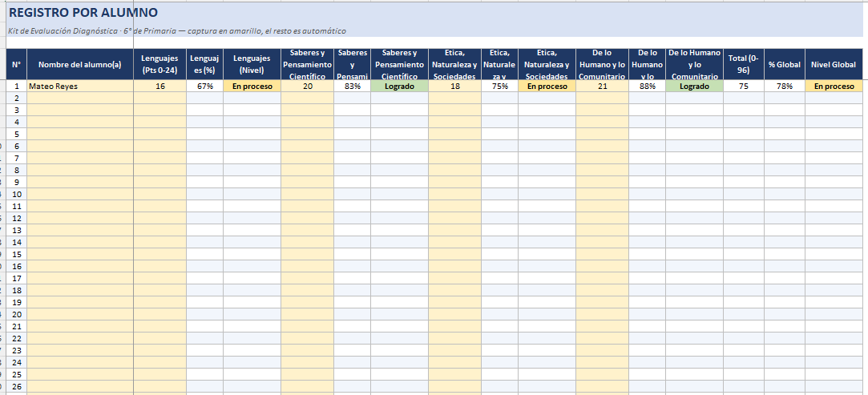
Task: Select the Total cell showing 75
Action: tap(744, 87)
